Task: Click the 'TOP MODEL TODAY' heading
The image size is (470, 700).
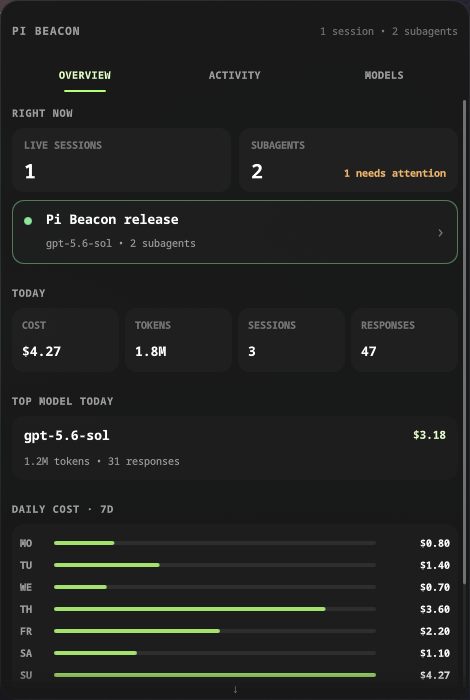Action: coord(62,401)
